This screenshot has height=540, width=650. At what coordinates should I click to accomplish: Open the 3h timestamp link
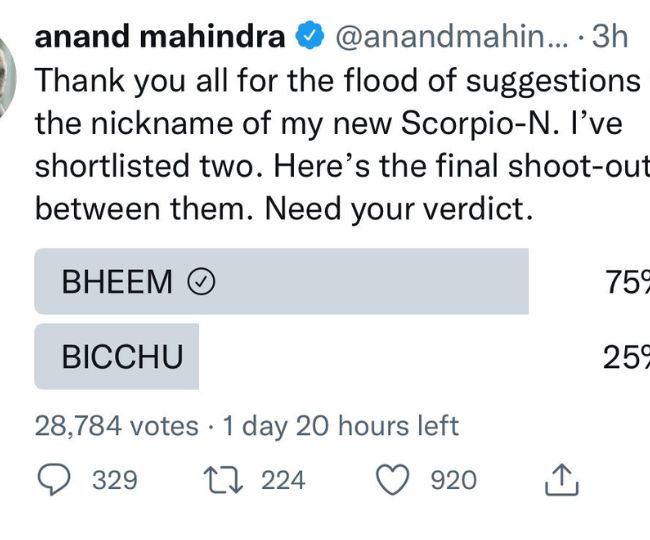coord(610,38)
